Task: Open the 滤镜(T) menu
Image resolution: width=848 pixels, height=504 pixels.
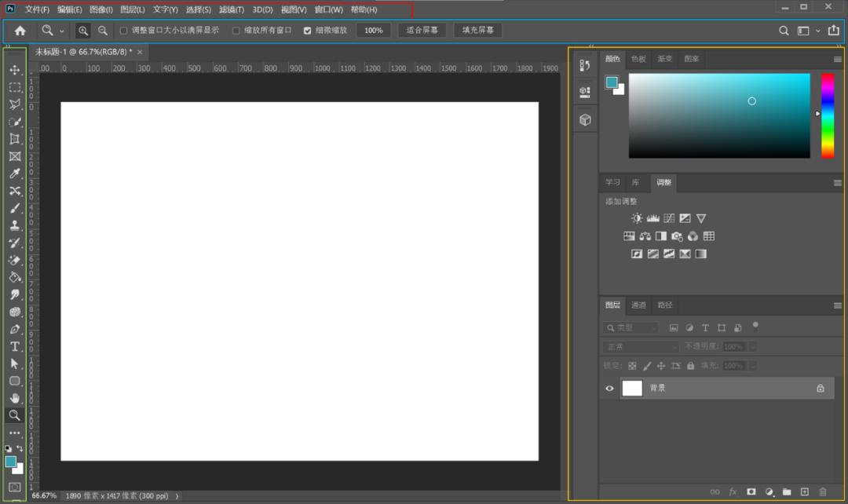Action: point(231,9)
